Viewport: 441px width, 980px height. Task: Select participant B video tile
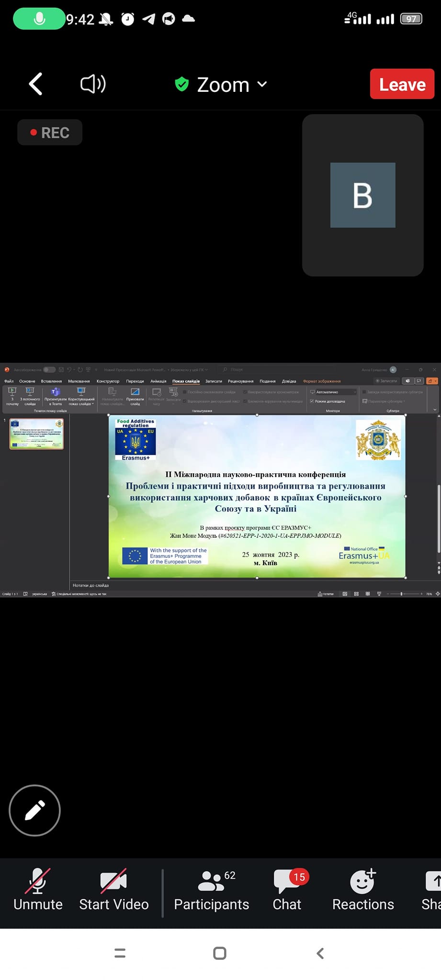pos(363,195)
